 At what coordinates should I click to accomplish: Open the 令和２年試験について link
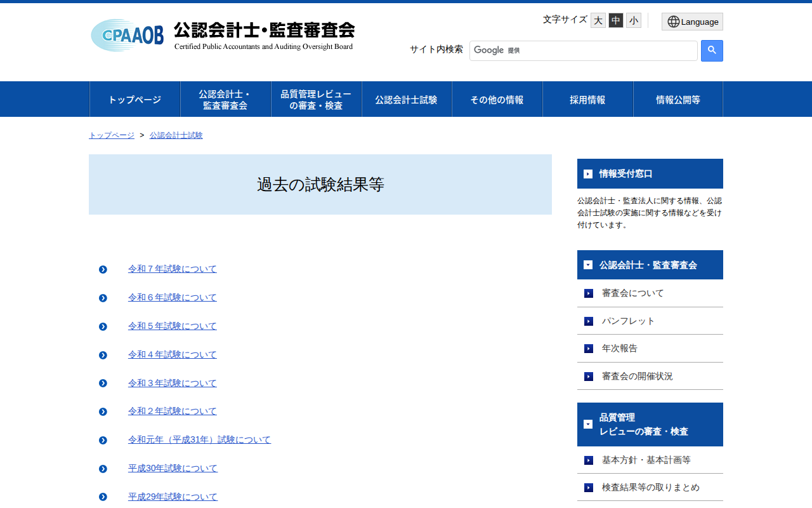[173, 411]
